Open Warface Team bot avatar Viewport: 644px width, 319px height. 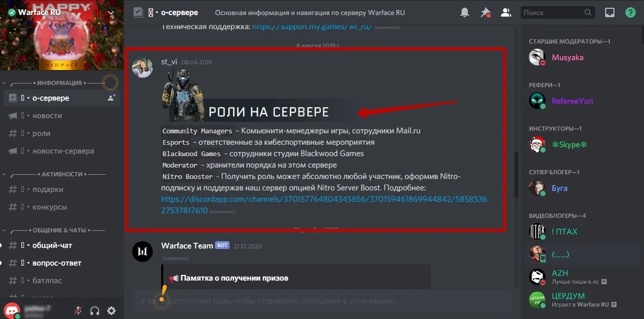click(142, 251)
